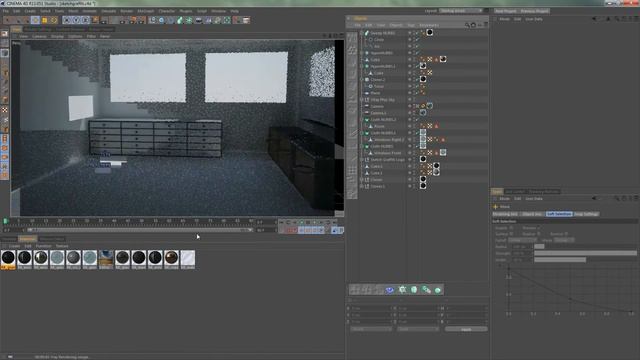Toggle the Preview checkbox in Soft Selection
Image resolution: width=640 pixels, height=360 pixels.
click(539, 228)
